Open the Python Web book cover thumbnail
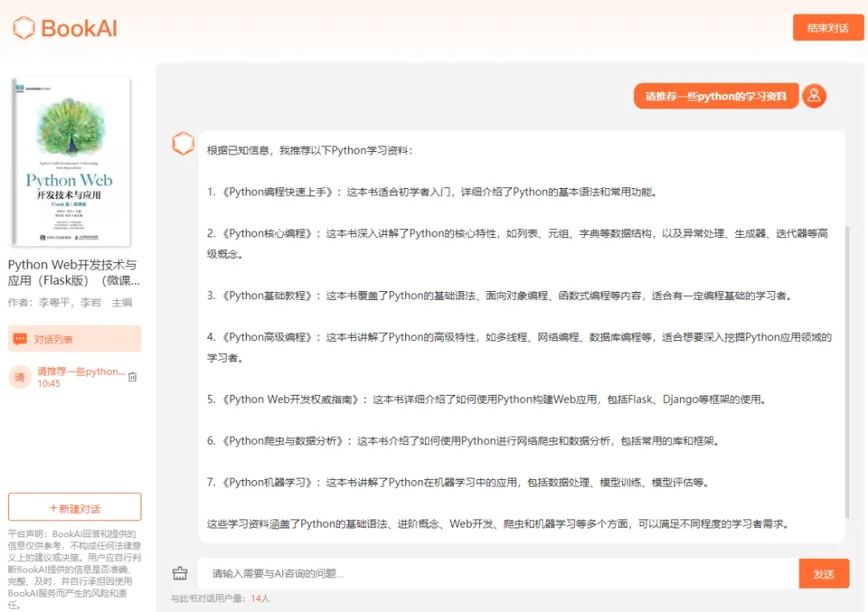Image resolution: width=868 pixels, height=612 pixels. pyautogui.click(x=70, y=162)
